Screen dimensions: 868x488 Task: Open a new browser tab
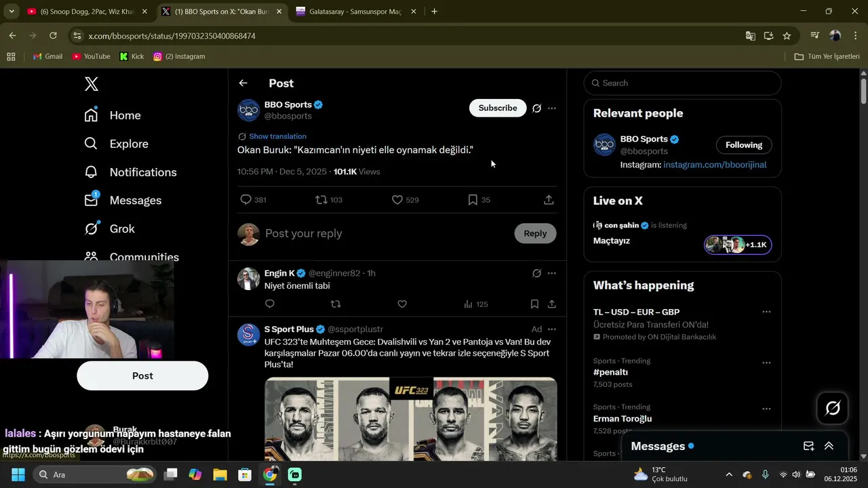[434, 12]
